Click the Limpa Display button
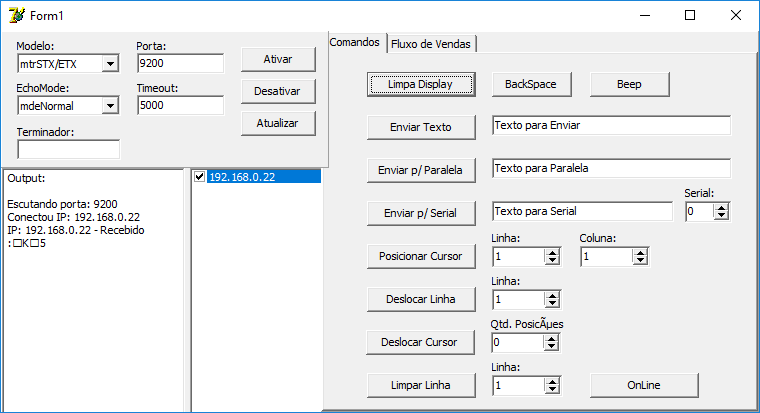The width and height of the screenshot is (760, 413). click(x=421, y=84)
